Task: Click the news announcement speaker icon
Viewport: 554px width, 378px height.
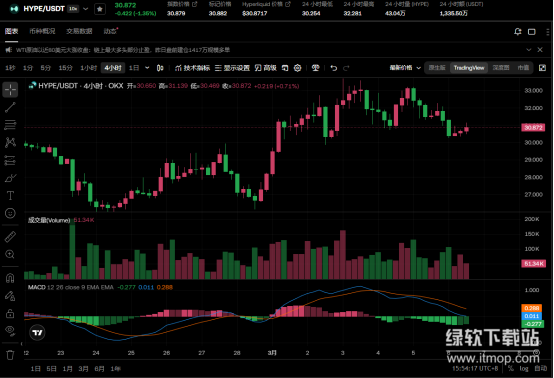Action: [x=9, y=50]
